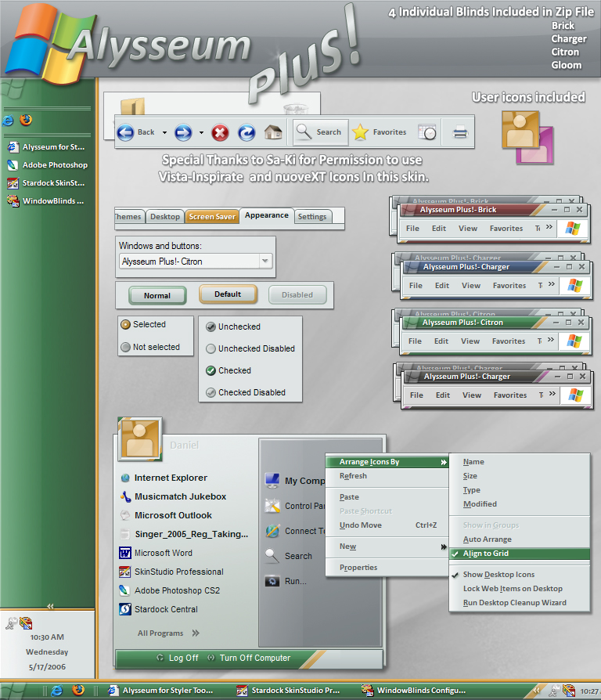601x700 pixels.
Task: Choose Undo Move in context menu
Action: click(387, 525)
